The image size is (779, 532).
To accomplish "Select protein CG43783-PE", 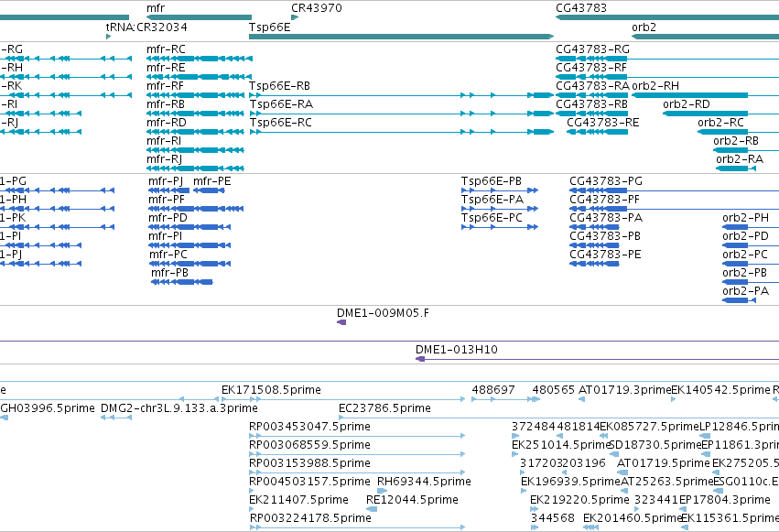I will point(594,264).
